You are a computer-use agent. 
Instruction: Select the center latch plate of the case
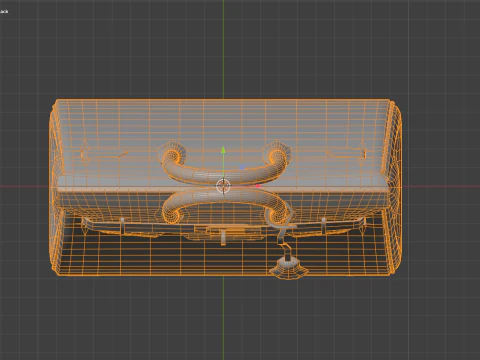(224, 232)
